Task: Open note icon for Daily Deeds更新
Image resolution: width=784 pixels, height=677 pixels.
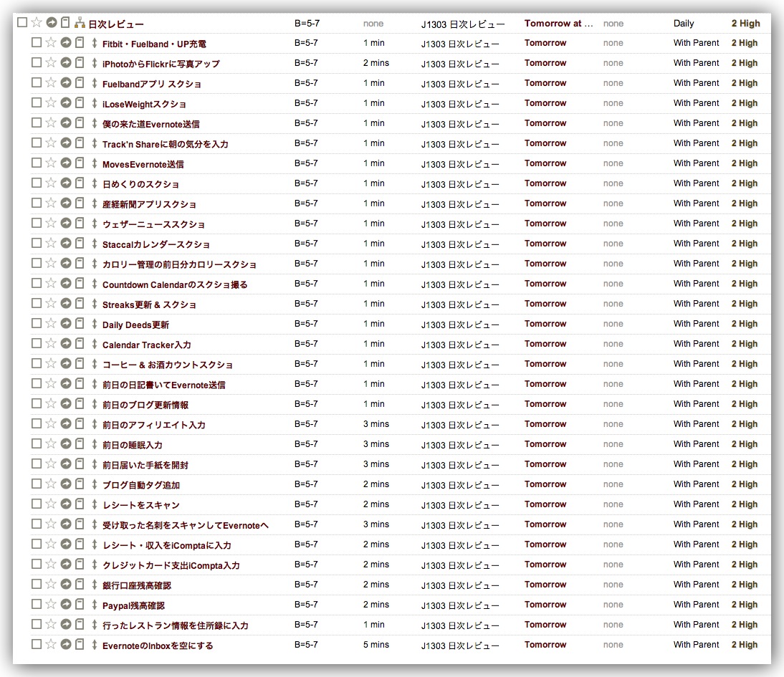Action: (x=80, y=324)
